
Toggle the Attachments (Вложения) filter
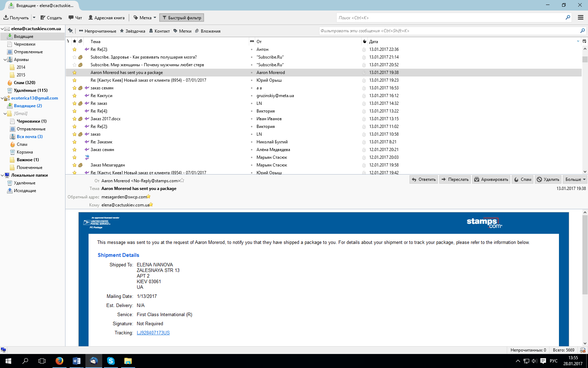[208, 31]
